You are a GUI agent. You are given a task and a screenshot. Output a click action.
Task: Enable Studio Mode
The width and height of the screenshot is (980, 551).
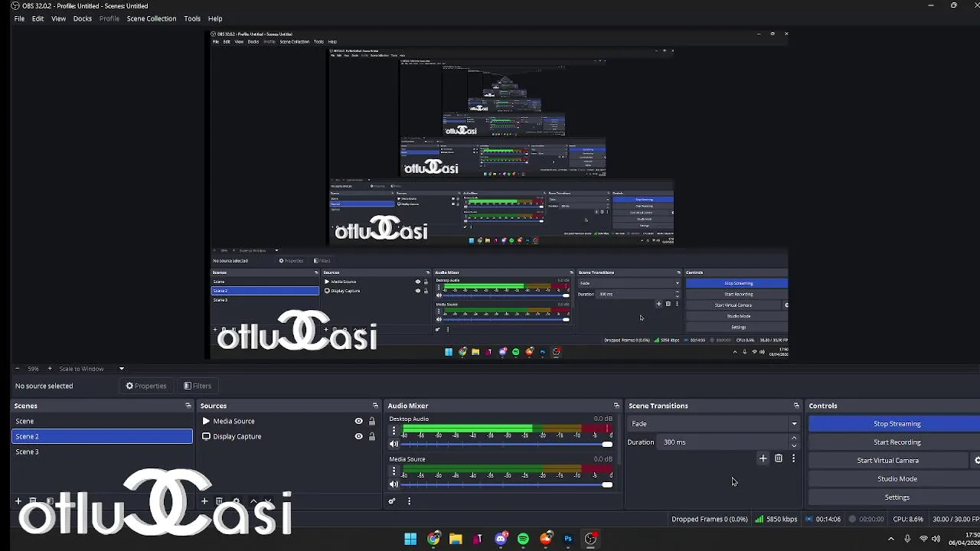[894, 478]
